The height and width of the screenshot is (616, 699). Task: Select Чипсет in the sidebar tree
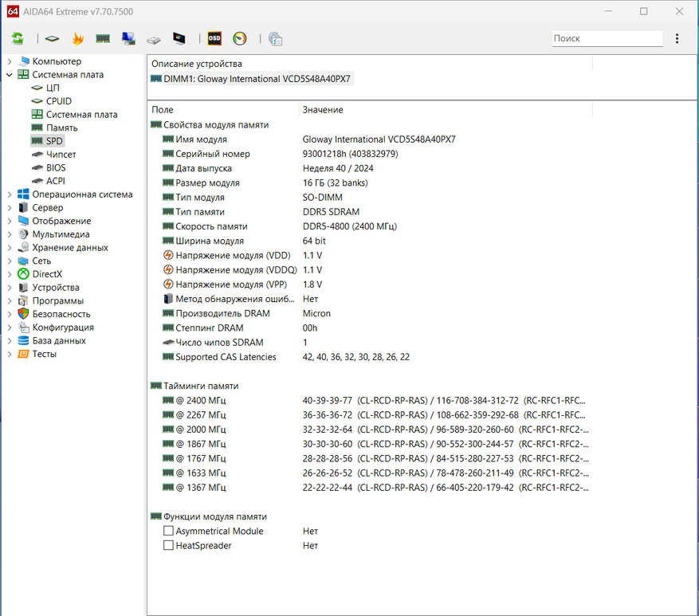pyautogui.click(x=61, y=155)
